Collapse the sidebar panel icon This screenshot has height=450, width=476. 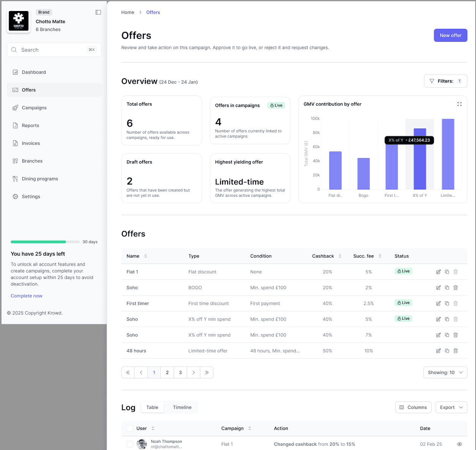click(98, 13)
